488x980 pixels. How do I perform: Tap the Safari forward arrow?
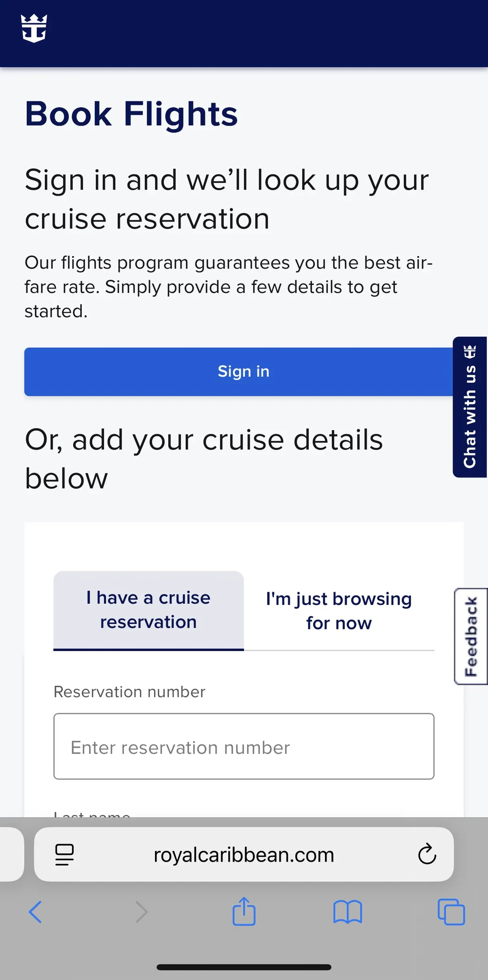tap(141, 912)
